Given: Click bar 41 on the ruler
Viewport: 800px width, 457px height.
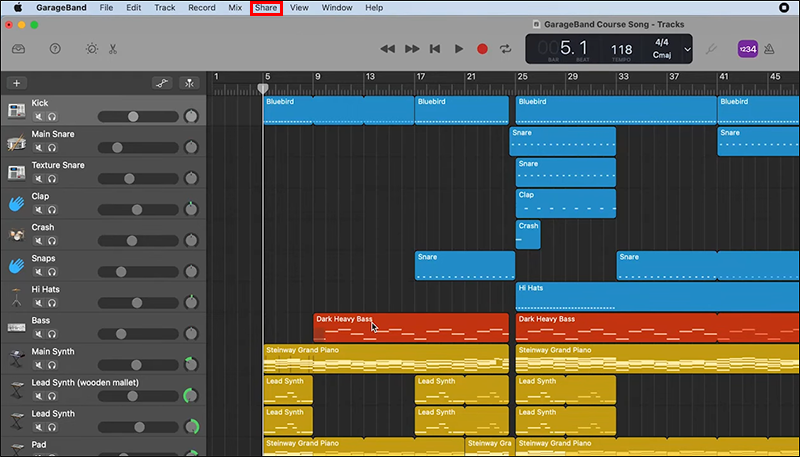Looking at the screenshot, I should click(x=723, y=77).
